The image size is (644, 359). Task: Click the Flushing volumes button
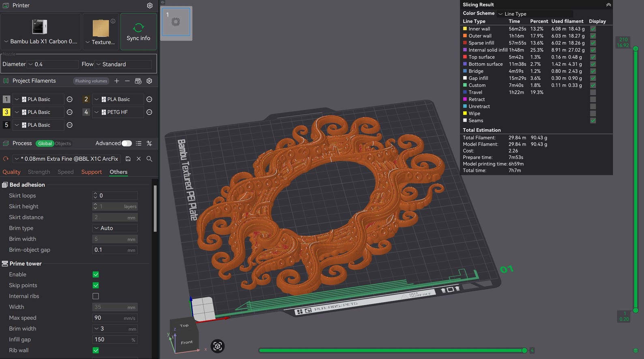coord(91,81)
